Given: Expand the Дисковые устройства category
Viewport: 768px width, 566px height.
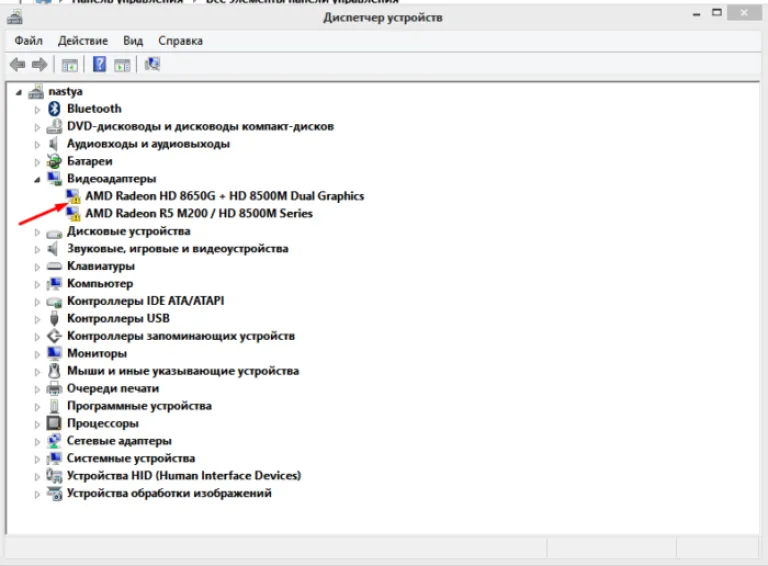Looking at the screenshot, I should click(x=37, y=232).
